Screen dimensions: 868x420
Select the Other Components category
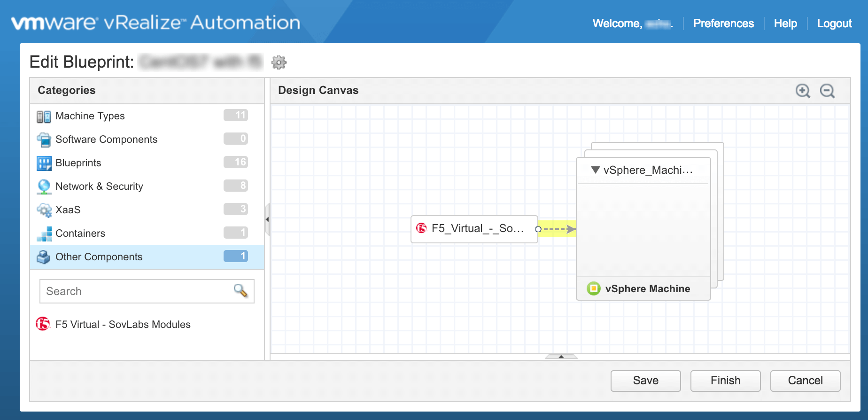pyautogui.click(x=147, y=257)
